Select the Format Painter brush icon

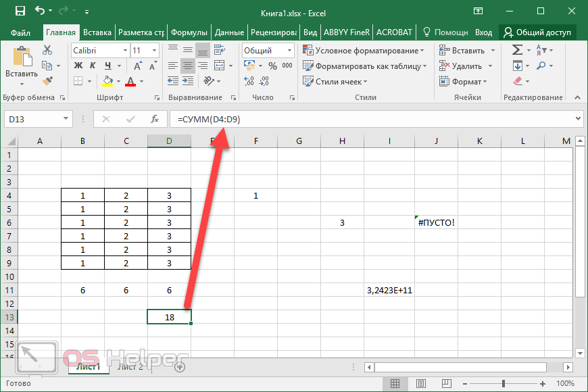[x=47, y=81]
